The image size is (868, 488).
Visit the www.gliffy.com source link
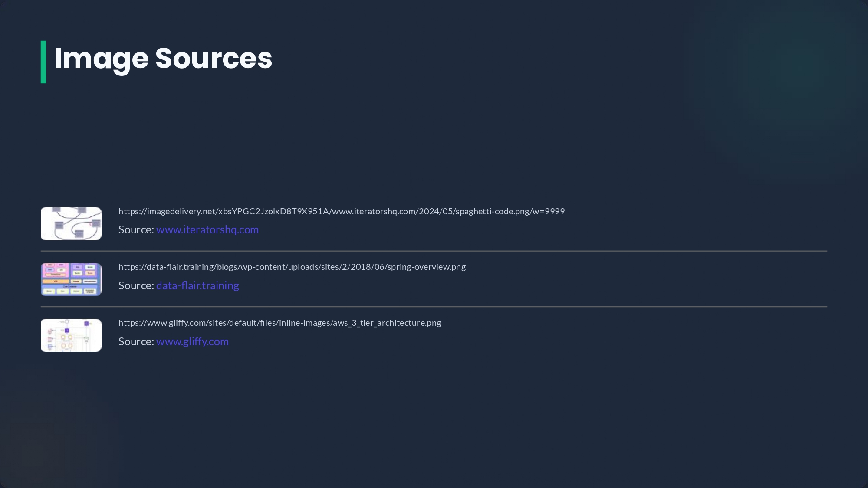192,341
